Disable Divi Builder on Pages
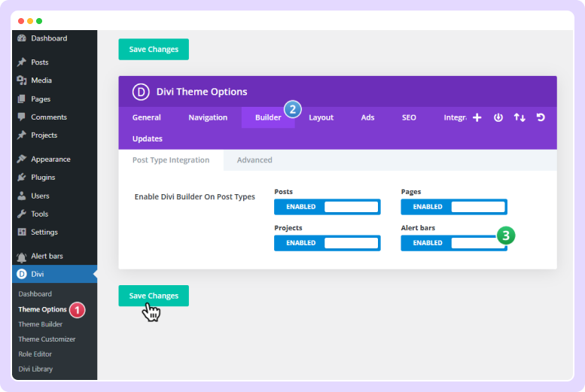 pos(454,207)
